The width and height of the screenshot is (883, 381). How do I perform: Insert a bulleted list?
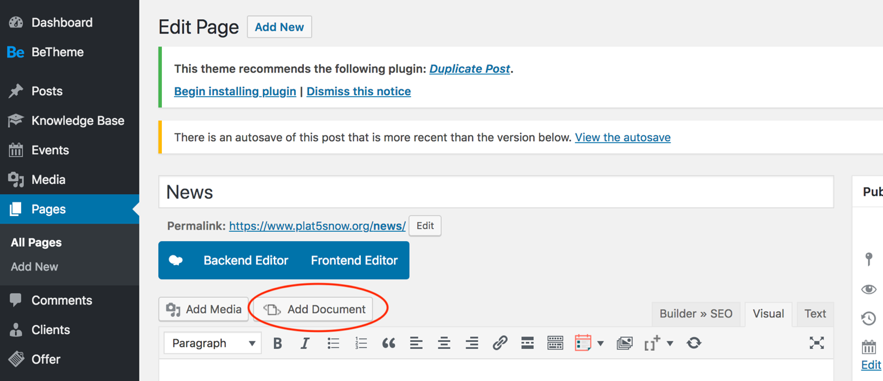(x=333, y=343)
